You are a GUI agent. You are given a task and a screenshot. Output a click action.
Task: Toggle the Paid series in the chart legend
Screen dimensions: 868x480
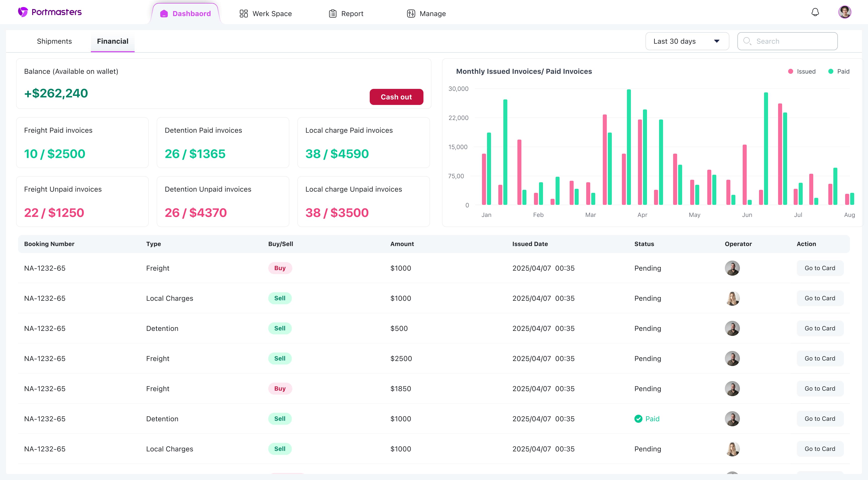[839, 71]
